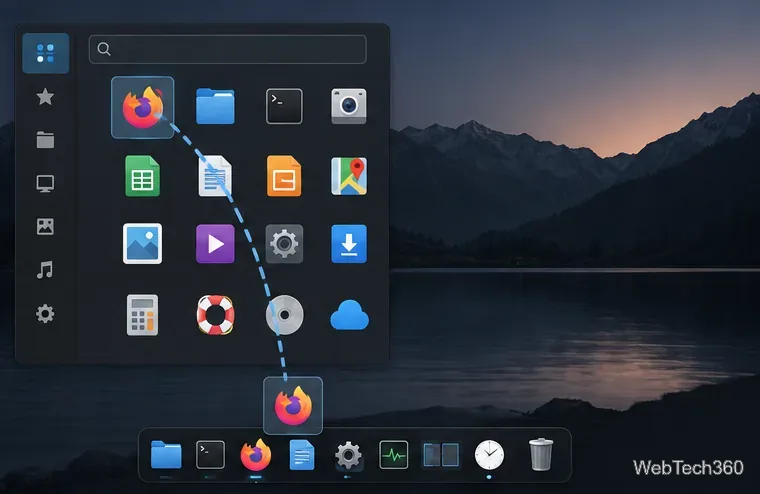
Task: Launch the terminal from the launcher grid
Action: point(284,106)
